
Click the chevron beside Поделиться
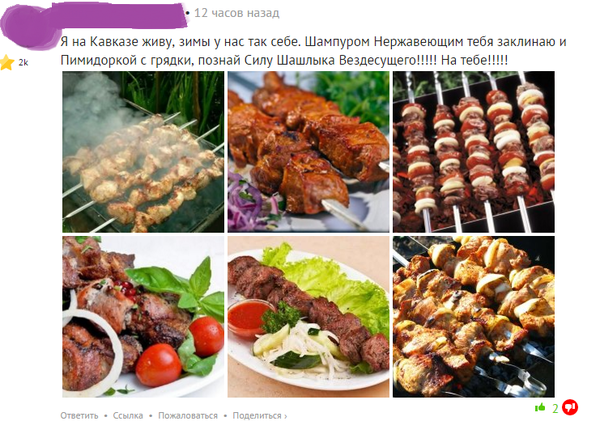click(285, 416)
